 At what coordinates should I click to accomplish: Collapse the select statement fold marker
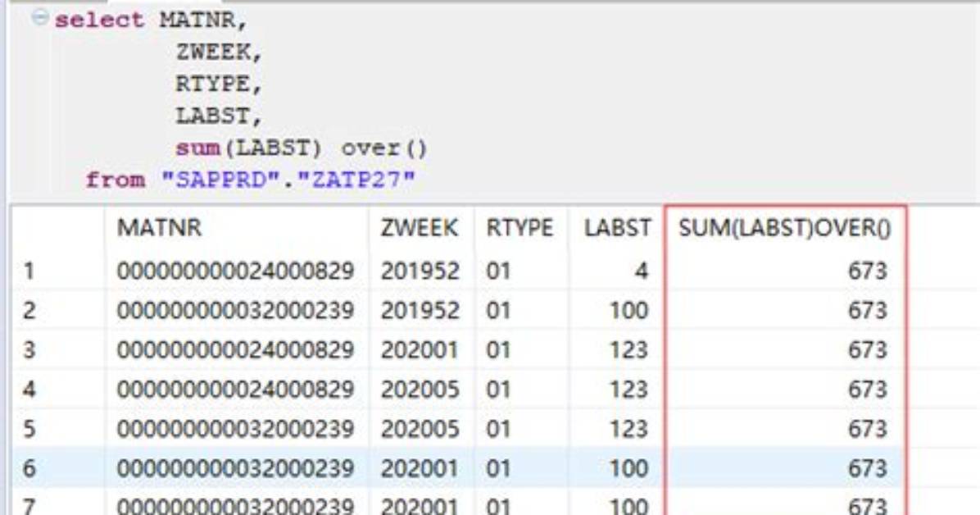40,17
